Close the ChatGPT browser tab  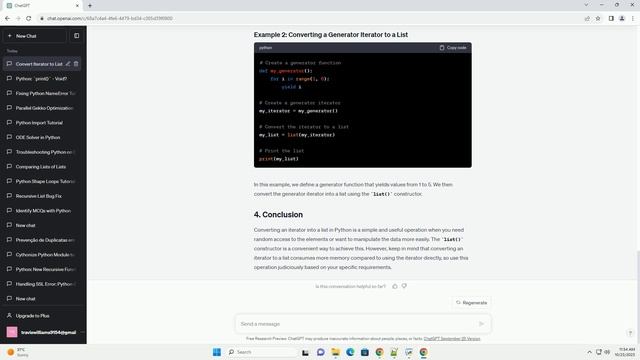pos(77,6)
